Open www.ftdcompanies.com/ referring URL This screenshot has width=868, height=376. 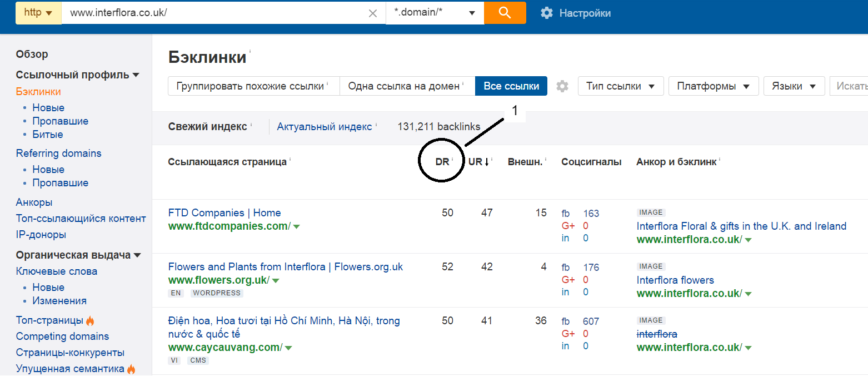coord(229,226)
